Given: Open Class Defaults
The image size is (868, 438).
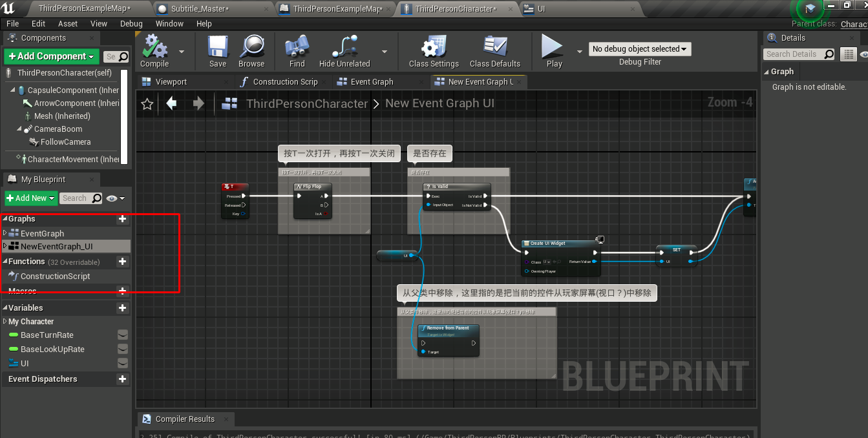Looking at the screenshot, I should pyautogui.click(x=495, y=51).
